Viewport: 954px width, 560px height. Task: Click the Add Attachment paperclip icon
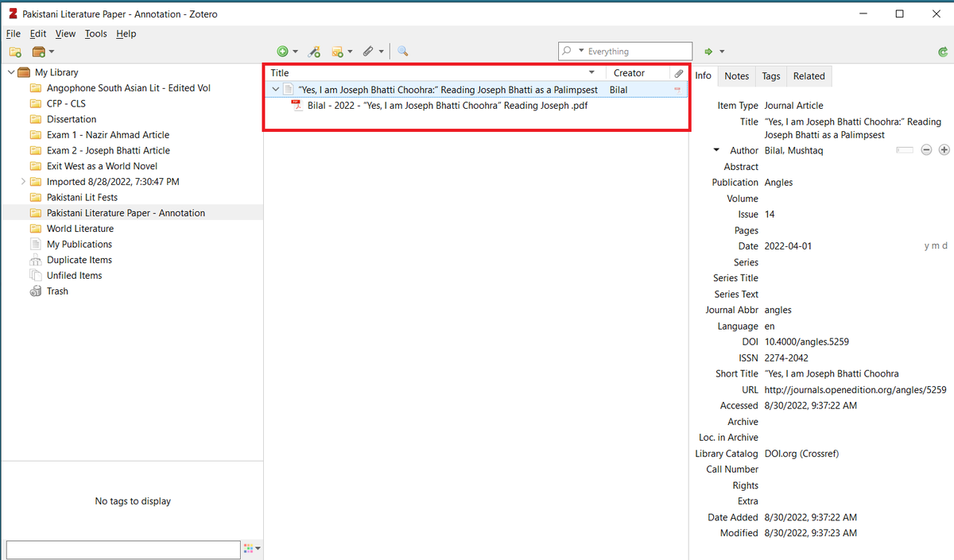click(368, 52)
